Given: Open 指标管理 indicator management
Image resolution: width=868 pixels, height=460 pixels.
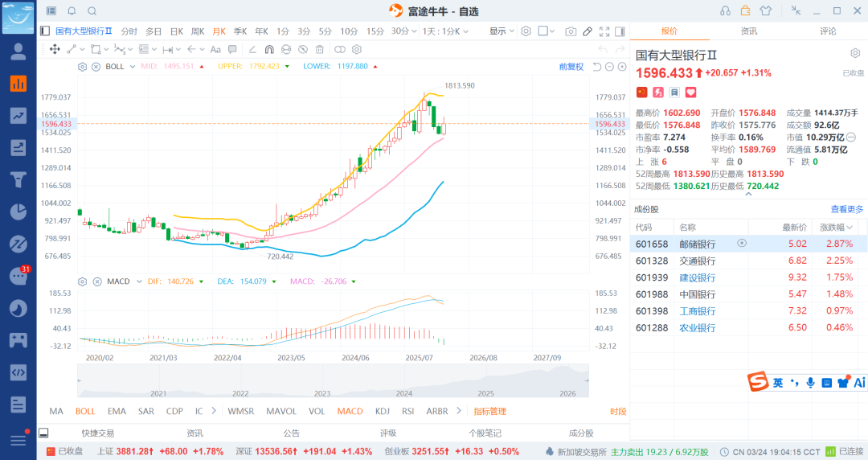Looking at the screenshot, I should pos(489,411).
